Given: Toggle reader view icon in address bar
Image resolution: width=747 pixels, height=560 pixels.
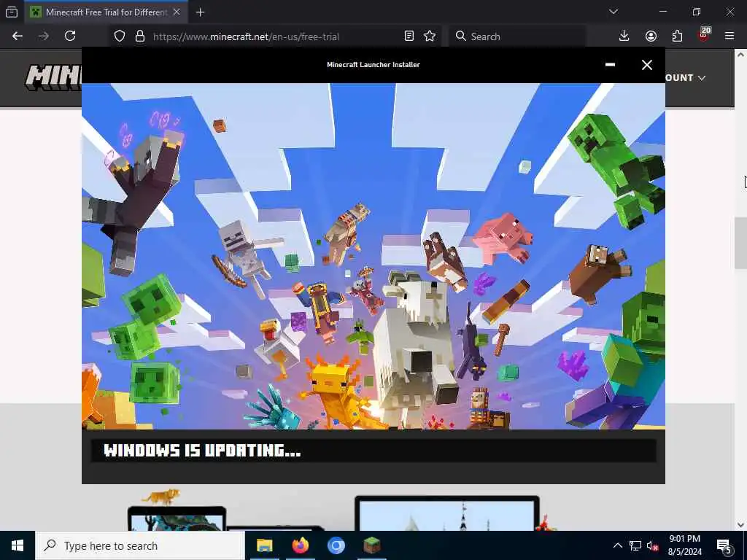Looking at the screenshot, I should tap(409, 36).
